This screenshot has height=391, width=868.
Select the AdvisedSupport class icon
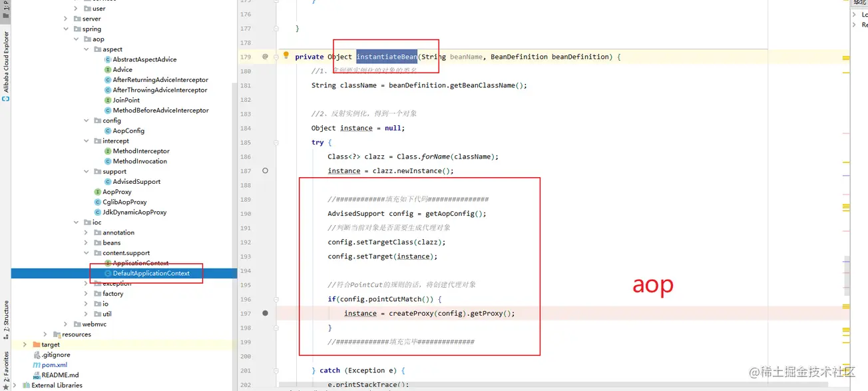(108, 181)
